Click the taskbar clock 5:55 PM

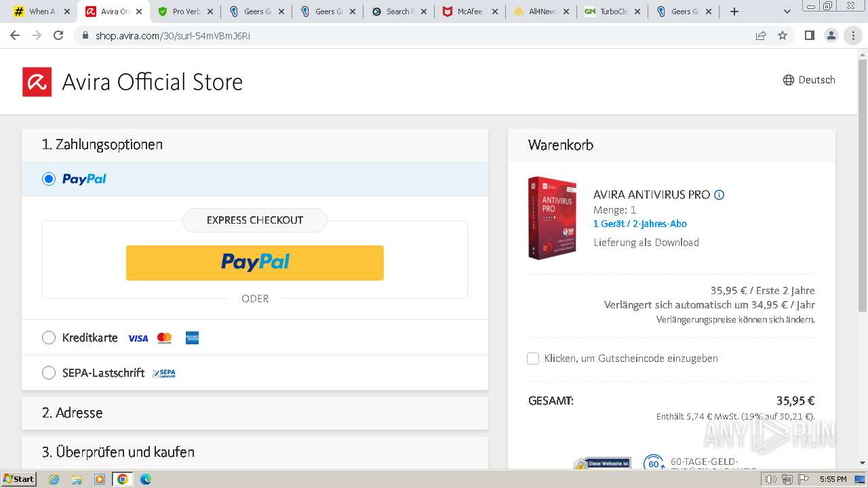(833, 479)
